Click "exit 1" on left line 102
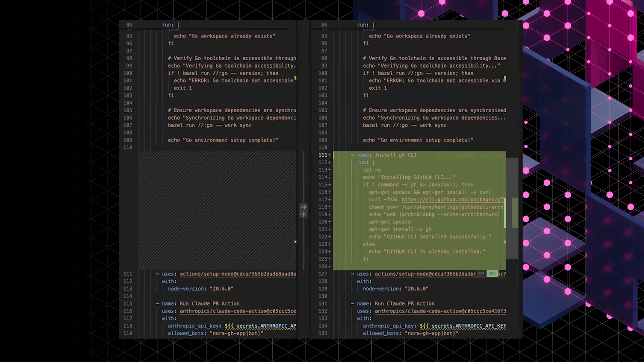 183,88
